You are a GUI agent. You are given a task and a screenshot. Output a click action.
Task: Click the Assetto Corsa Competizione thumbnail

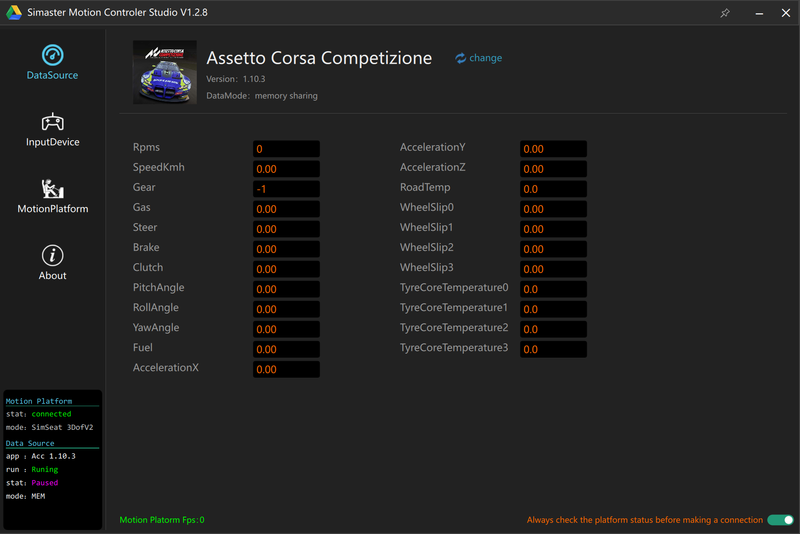165,72
